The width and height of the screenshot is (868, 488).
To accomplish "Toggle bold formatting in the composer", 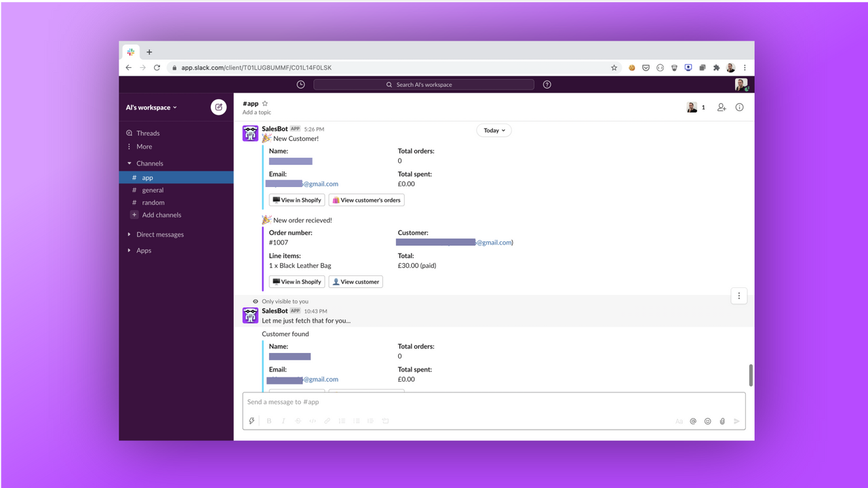I will [x=269, y=420].
